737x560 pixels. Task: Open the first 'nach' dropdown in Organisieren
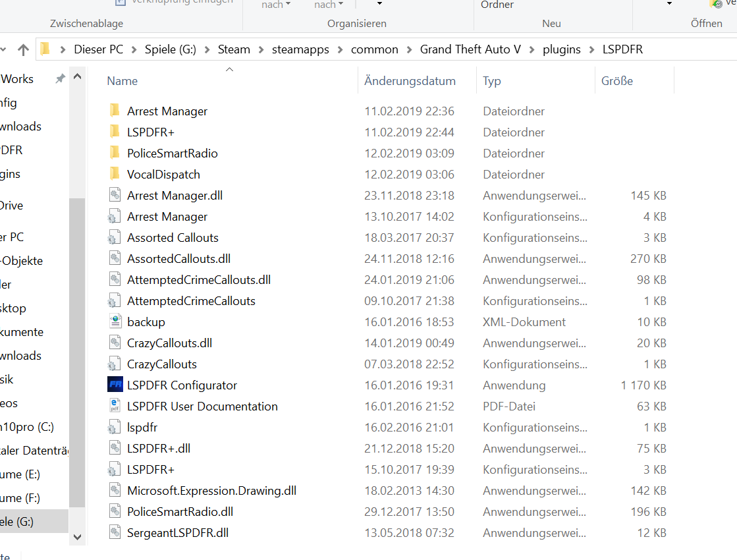(x=276, y=5)
